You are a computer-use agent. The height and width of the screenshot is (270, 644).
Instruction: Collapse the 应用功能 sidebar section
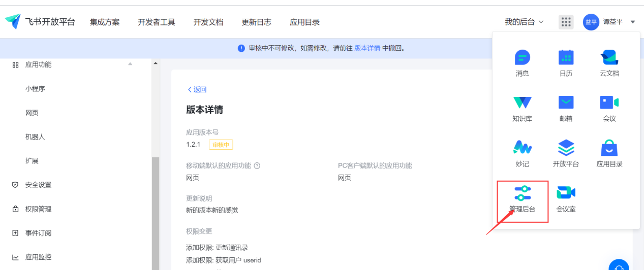pyautogui.click(x=130, y=64)
